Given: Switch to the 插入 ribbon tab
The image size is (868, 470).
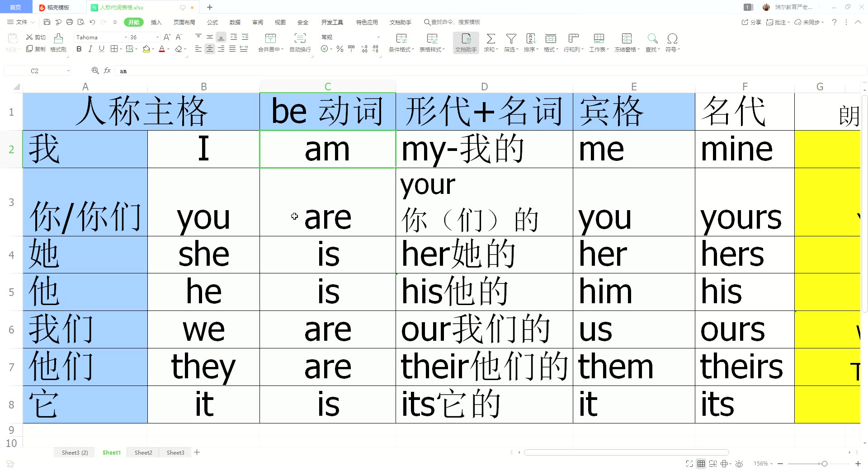Looking at the screenshot, I should 156,22.
